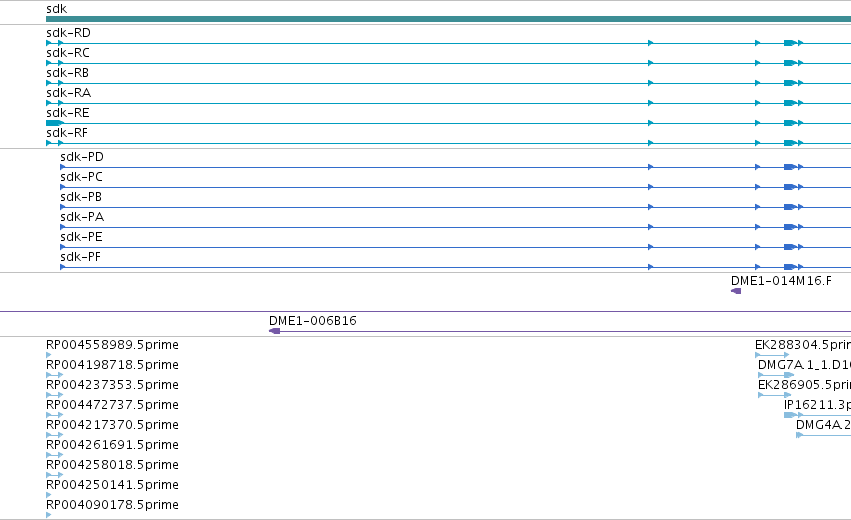
Task: Click the RP004090178.5prime EST label
Action: click(112, 505)
